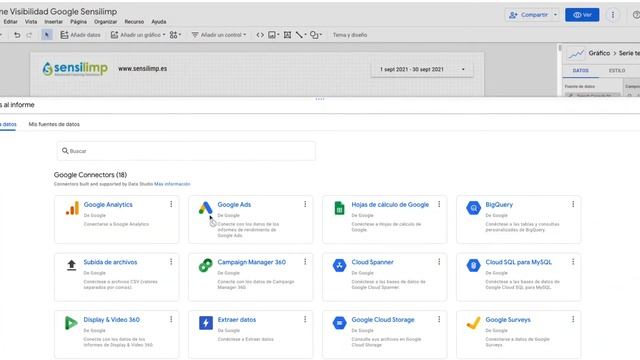Open the three-dot more options menu
Screen dimensions: 640x360
click(x=613, y=15)
